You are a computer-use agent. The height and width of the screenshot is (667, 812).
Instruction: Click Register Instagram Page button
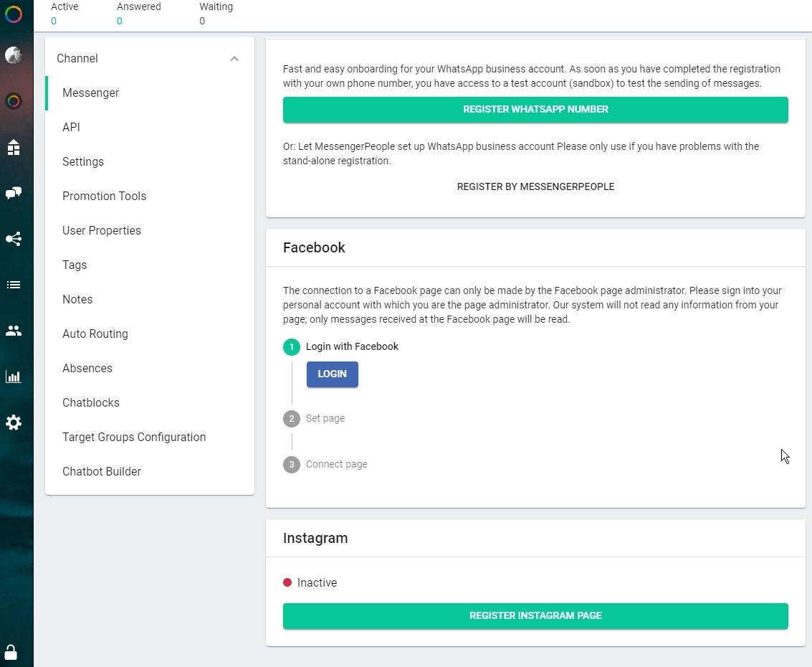535,615
